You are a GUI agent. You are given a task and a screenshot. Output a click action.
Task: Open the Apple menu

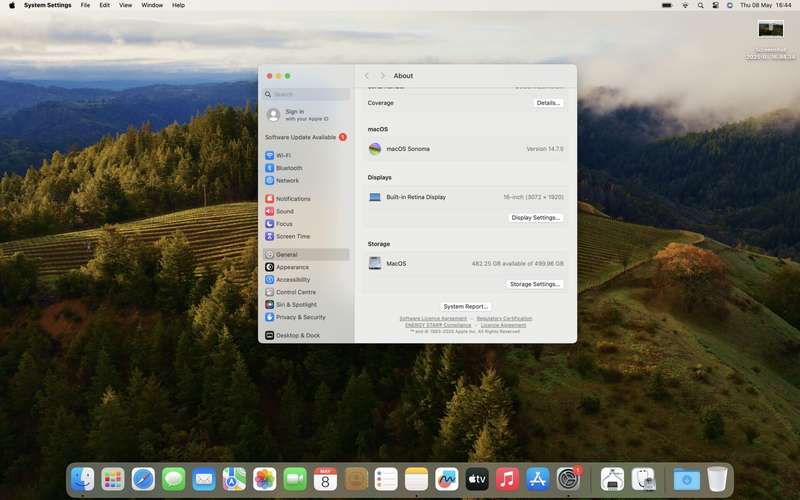(12, 5)
